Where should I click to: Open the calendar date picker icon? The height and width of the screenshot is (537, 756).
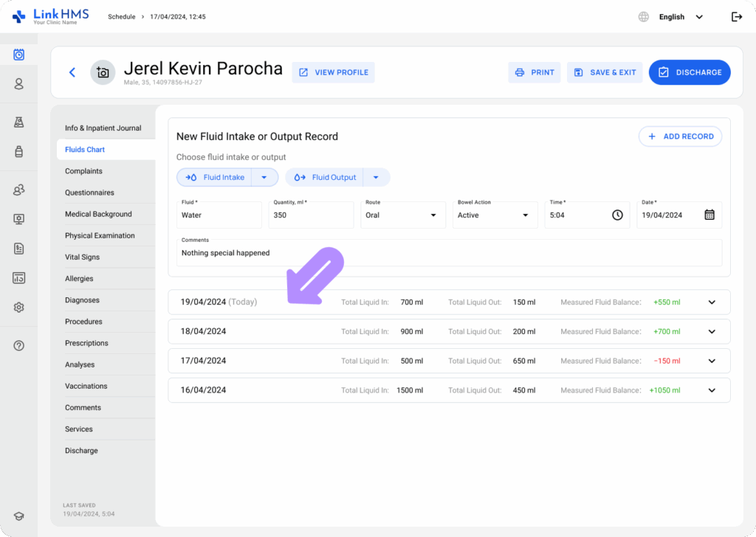coord(709,215)
